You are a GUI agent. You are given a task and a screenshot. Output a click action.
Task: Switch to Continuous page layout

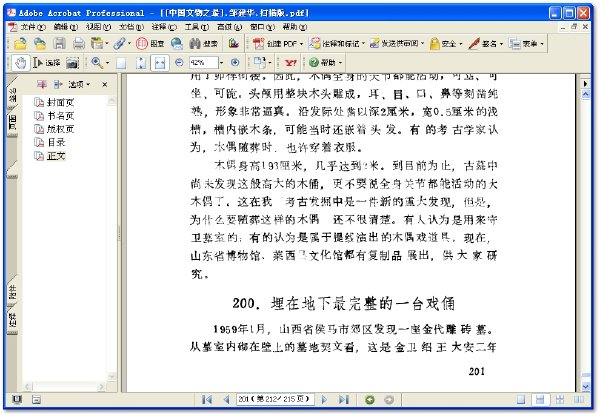coord(540,400)
